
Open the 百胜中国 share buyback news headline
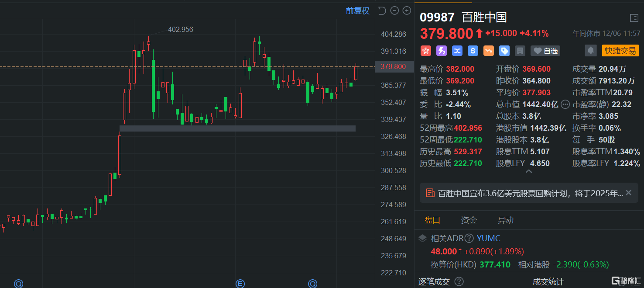pyautogui.click(x=531, y=193)
